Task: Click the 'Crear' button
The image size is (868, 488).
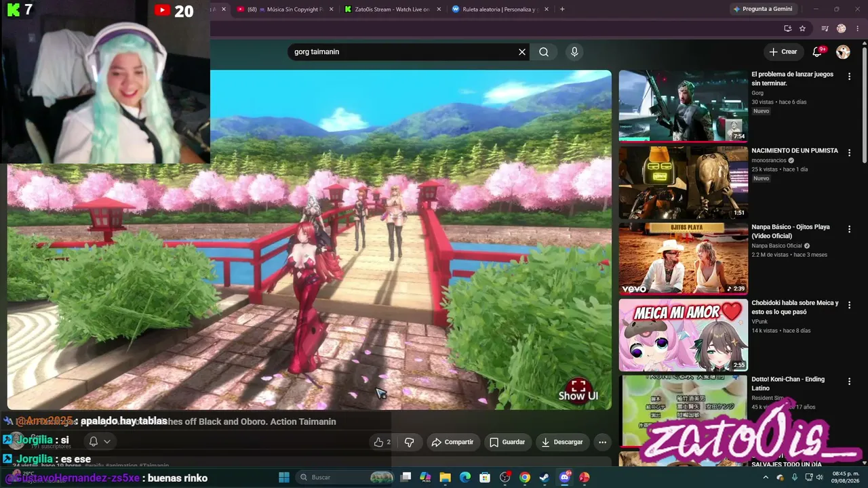Action: (x=783, y=52)
